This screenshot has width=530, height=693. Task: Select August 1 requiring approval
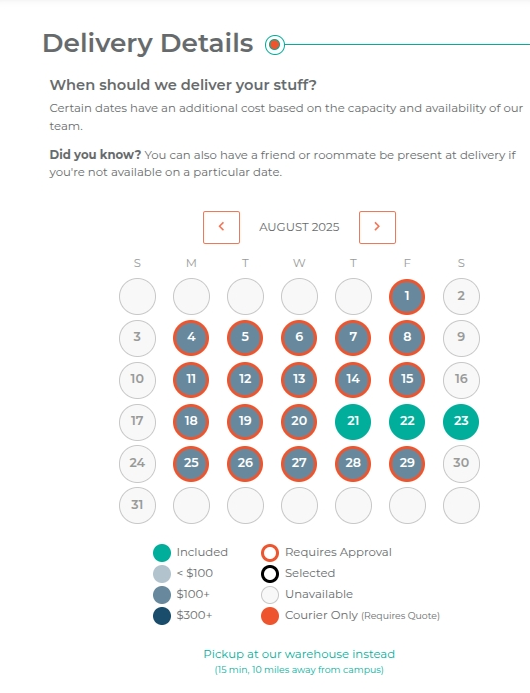[x=407, y=297]
